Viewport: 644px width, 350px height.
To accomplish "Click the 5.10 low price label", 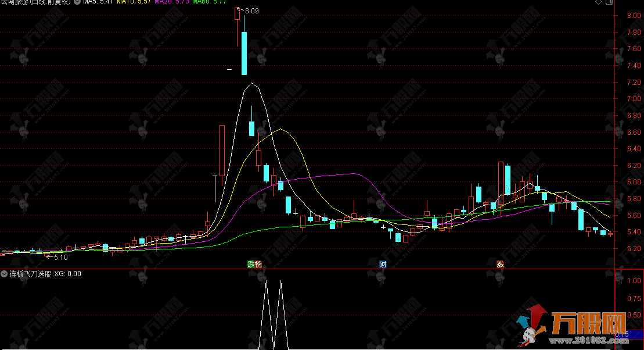I will click(60, 257).
